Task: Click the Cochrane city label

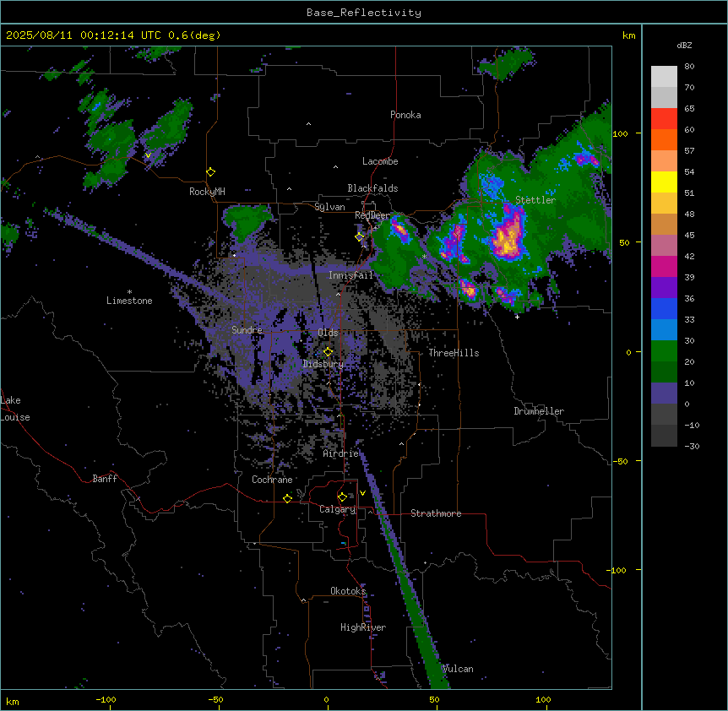Action: (x=272, y=480)
